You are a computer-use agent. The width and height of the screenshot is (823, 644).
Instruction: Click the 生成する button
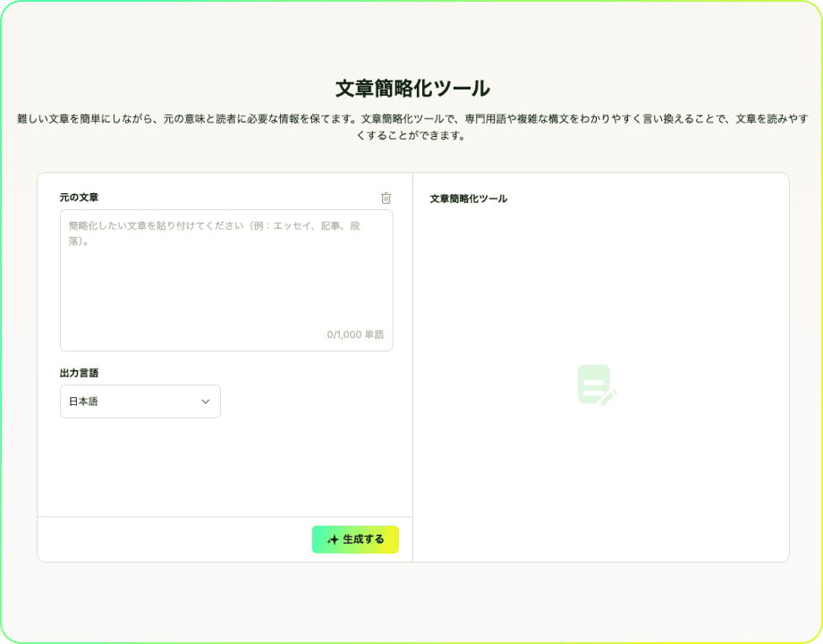[x=355, y=539]
